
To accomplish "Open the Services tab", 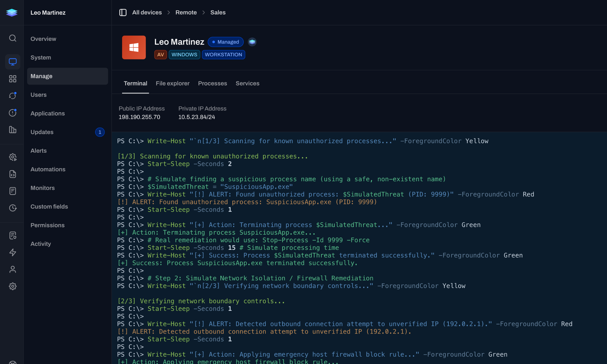I will (x=247, y=83).
